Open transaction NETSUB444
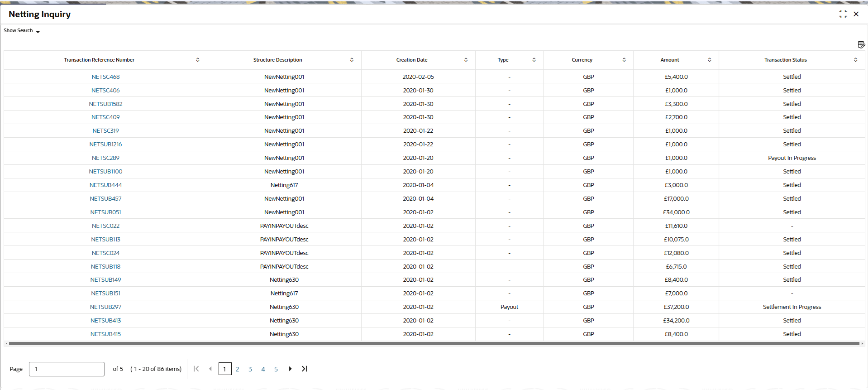 coord(105,185)
